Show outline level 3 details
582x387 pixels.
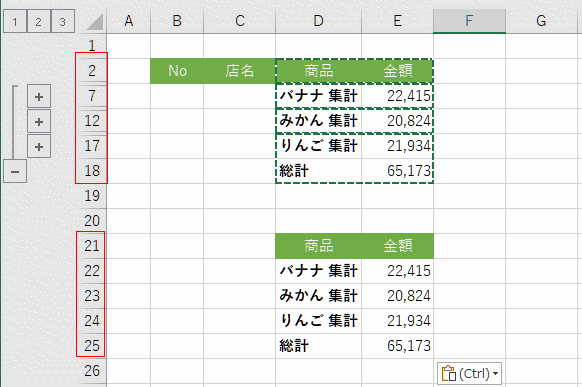[62, 22]
